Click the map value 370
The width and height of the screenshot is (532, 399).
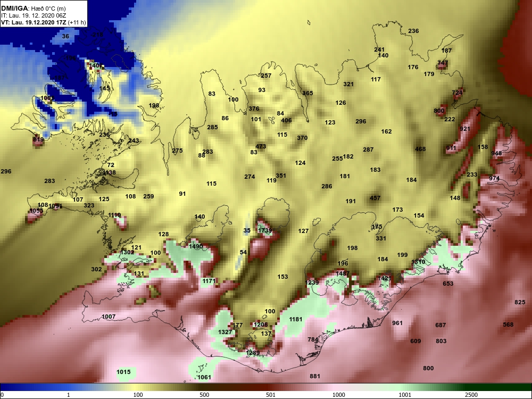tap(302, 138)
